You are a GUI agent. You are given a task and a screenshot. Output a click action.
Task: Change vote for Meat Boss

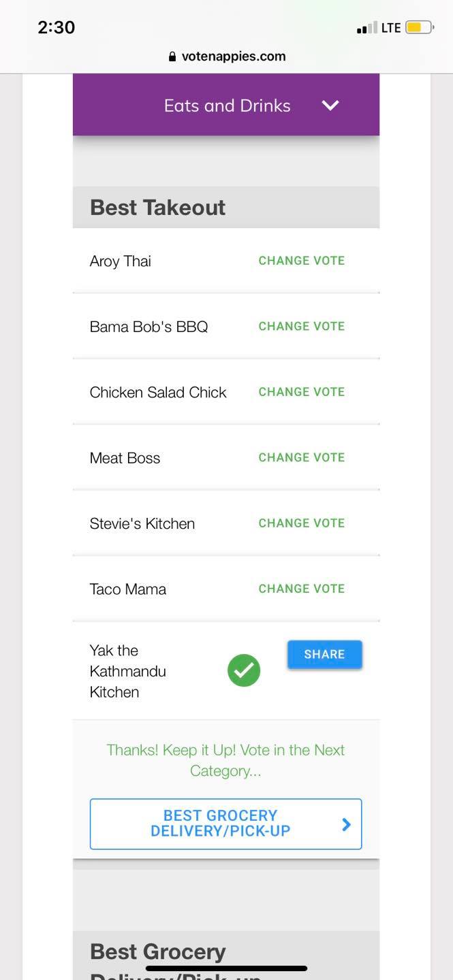[302, 457]
